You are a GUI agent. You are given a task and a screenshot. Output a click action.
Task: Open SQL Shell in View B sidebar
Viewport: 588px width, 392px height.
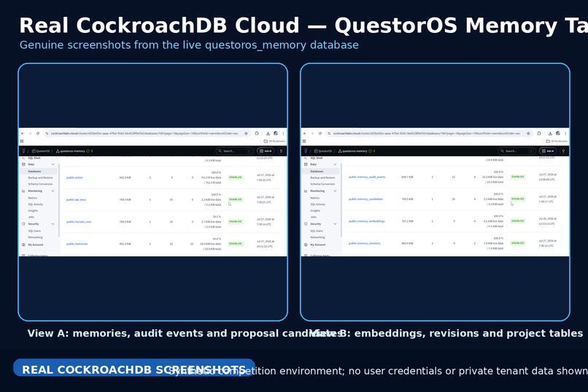coord(316,158)
